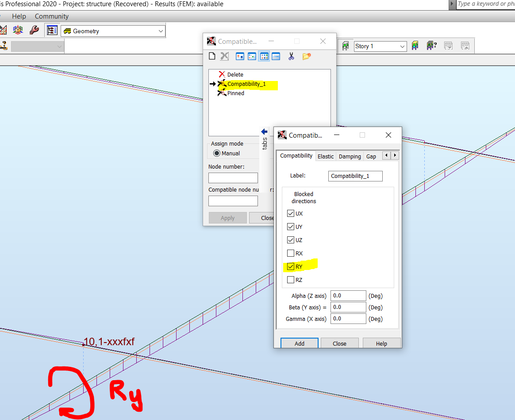
Task: Click the story up arrow icon
Action: coord(465,46)
